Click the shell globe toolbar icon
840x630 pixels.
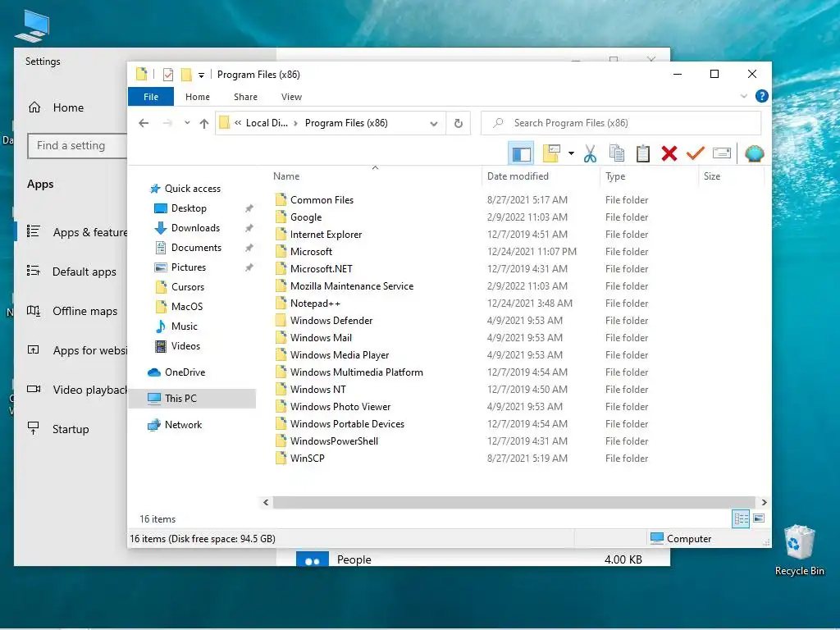pos(755,153)
